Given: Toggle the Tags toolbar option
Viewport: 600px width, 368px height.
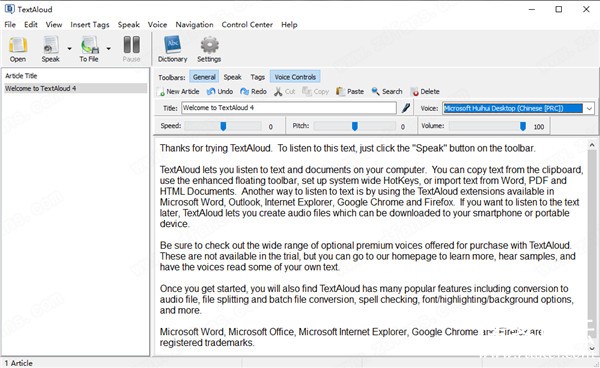Looking at the screenshot, I should coord(258,77).
